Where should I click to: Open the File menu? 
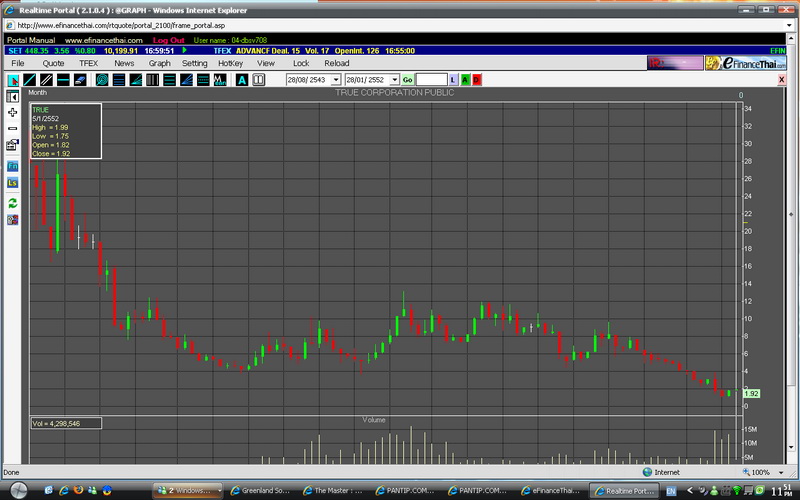(18, 63)
